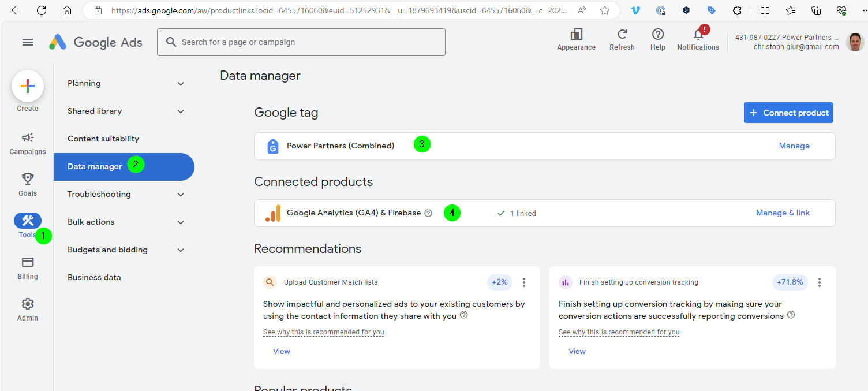Expand the Shared library section
This screenshot has width=868, height=391.
(125, 111)
